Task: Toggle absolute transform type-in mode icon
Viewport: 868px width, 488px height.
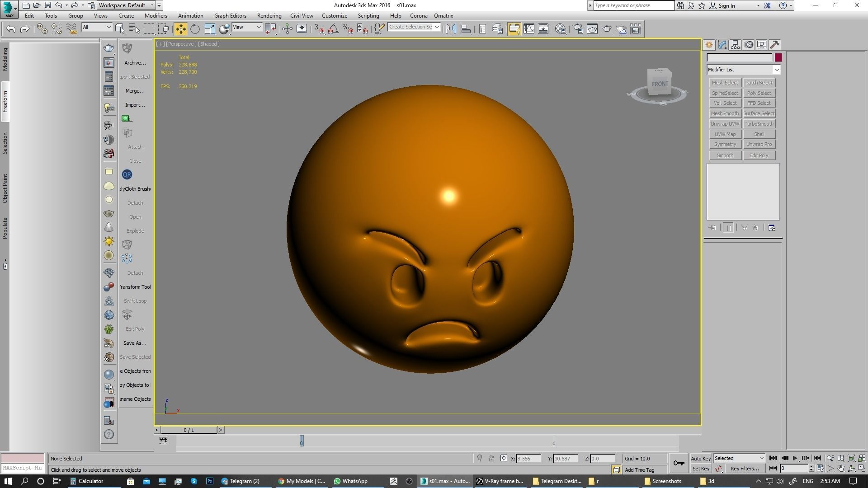Action: (504, 459)
